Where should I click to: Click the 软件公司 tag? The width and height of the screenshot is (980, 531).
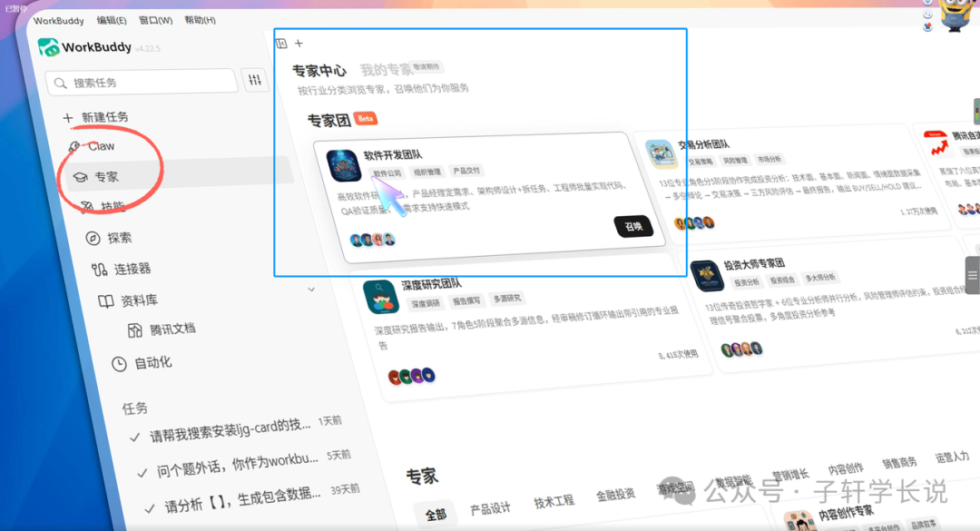[x=387, y=173]
